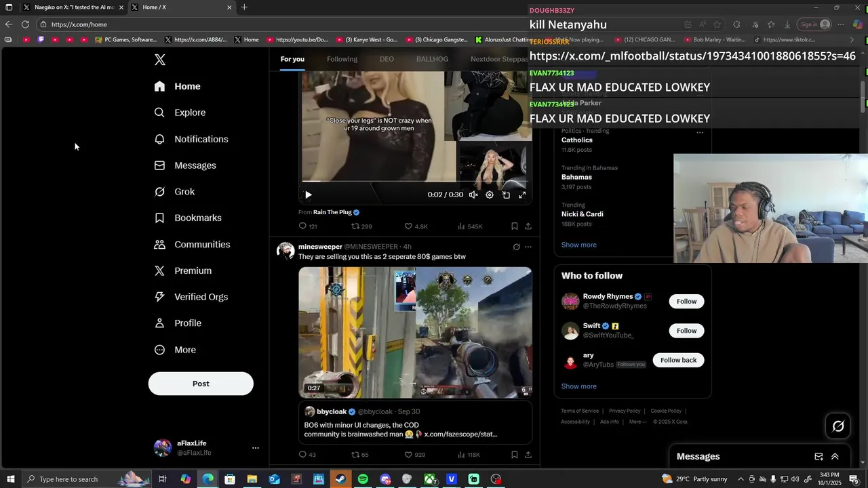Image resolution: width=868 pixels, height=488 pixels.
Task: Show more accounts to follow
Action: click(578, 386)
